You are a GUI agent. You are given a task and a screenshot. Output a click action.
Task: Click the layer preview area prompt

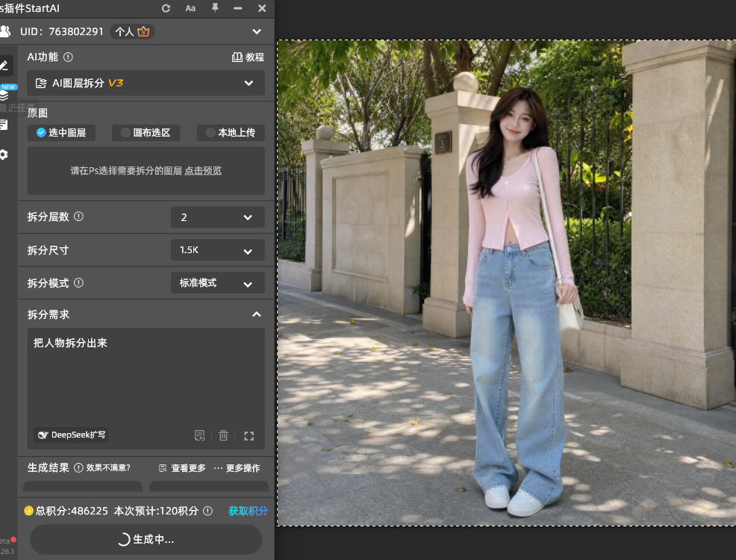click(x=146, y=171)
